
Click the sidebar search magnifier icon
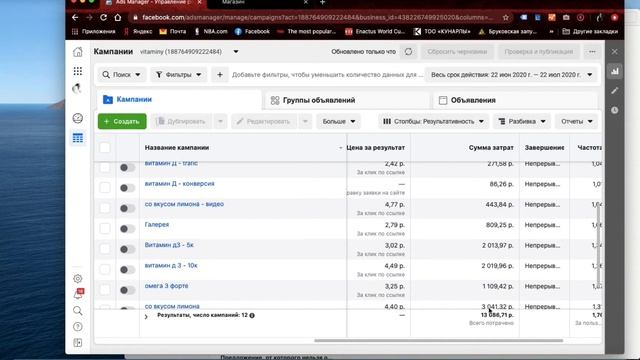pos(78,311)
